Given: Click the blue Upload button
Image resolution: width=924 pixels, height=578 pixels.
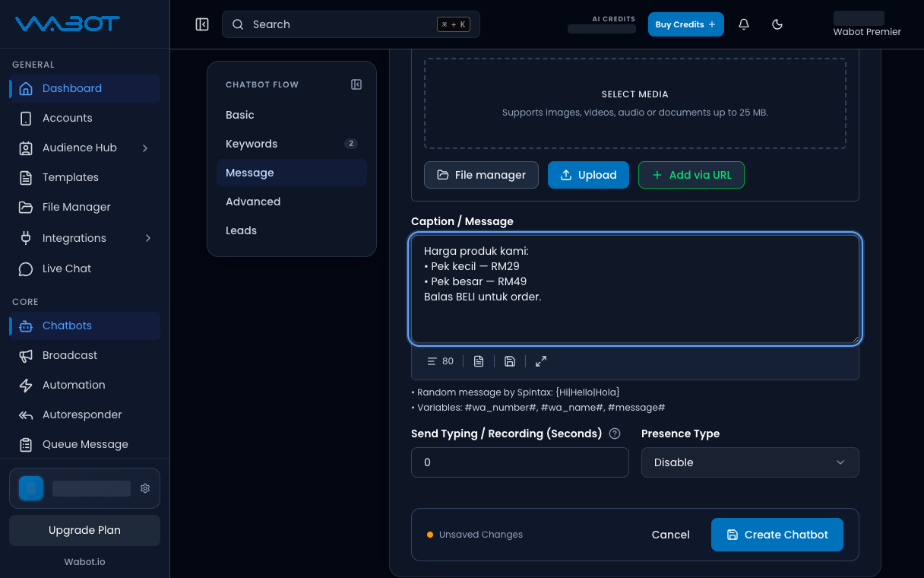Looking at the screenshot, I should point(589,175).
